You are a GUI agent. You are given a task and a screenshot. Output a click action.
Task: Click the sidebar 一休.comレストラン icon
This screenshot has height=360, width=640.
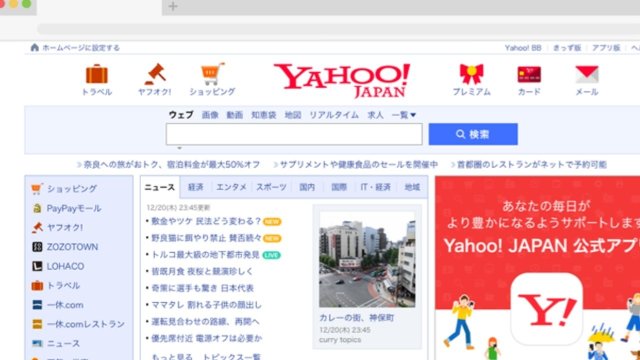pyautogui.click(x=37, y=324)
